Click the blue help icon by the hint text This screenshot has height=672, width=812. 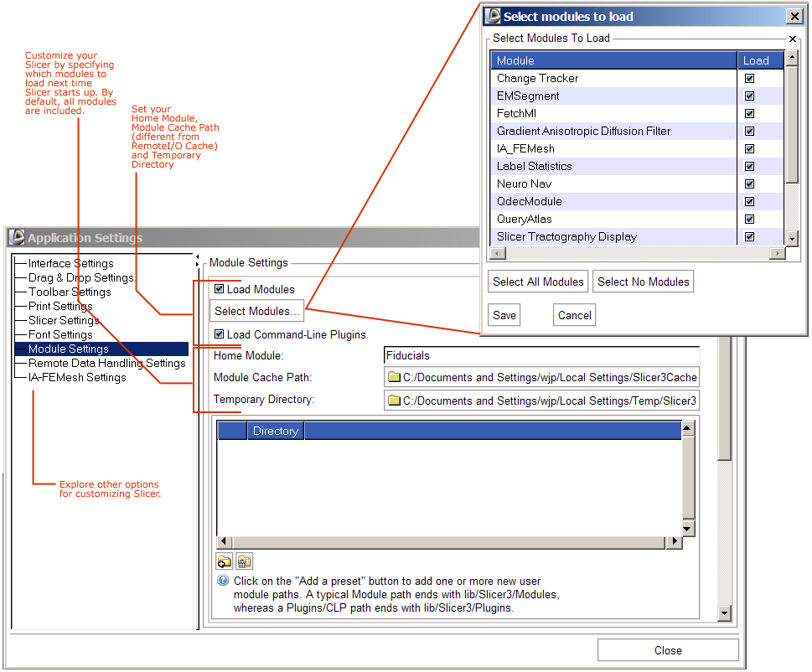tap(223, 580)
